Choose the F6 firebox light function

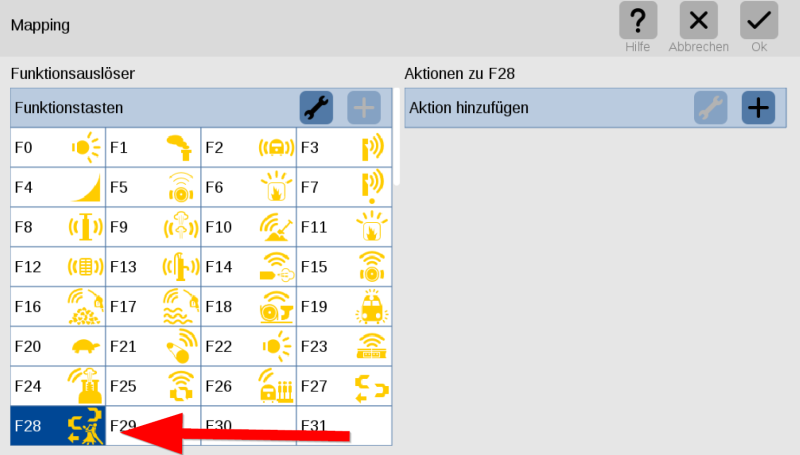coord(248,187)
